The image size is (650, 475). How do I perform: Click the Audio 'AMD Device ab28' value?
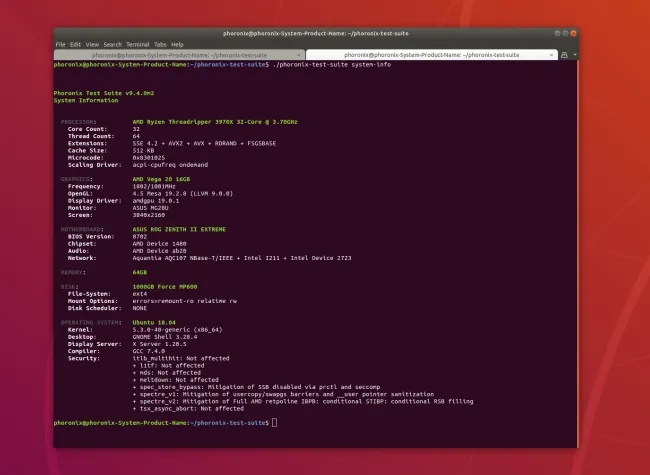coord(159,251)
